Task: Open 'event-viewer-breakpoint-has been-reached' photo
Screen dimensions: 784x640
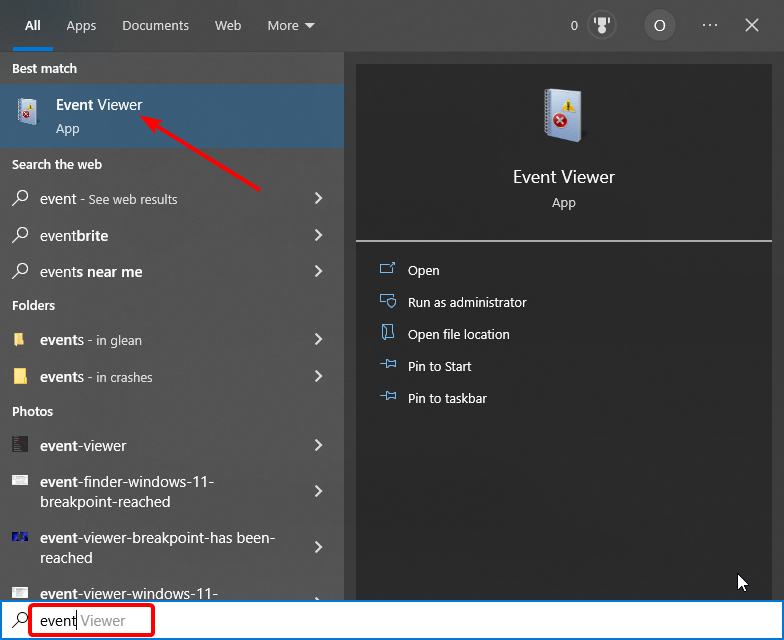Action: click(172, 548)
